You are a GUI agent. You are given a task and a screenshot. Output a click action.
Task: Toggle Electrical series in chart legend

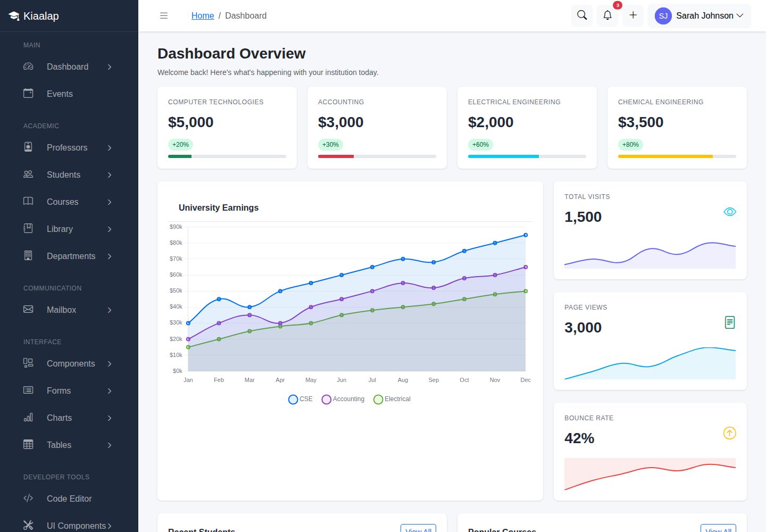click(x=392, y=399)
